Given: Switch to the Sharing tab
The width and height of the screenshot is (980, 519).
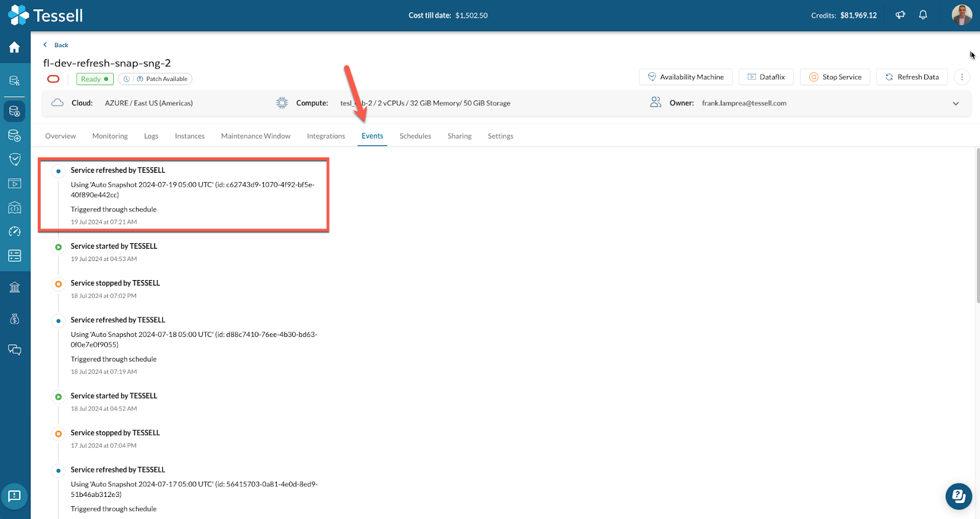Looking at the screenshot, I should point(459,136).
